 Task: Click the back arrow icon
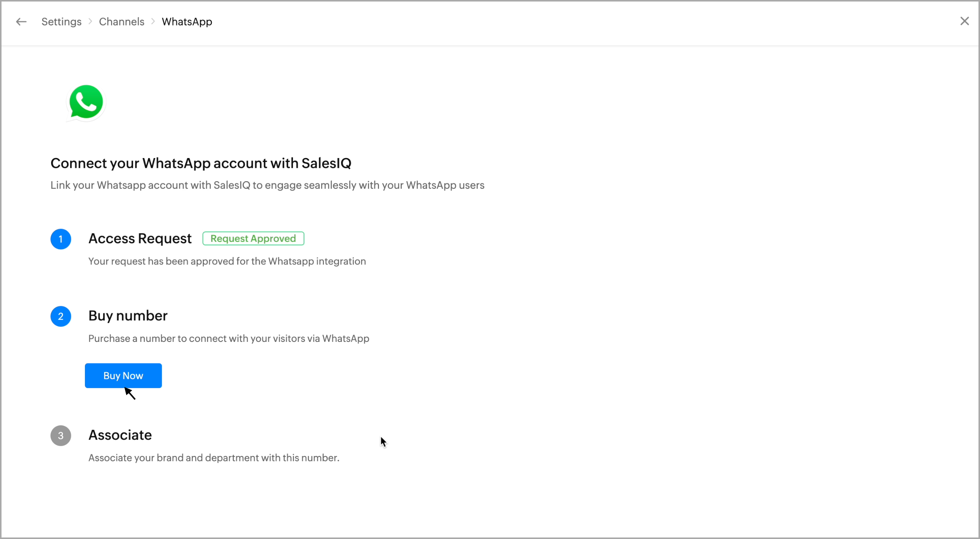click(21, 22)
